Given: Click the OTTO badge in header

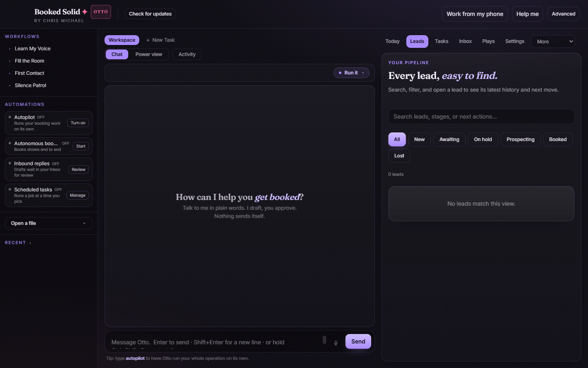Looking at the screenshot, I should (x=100, y=12).
